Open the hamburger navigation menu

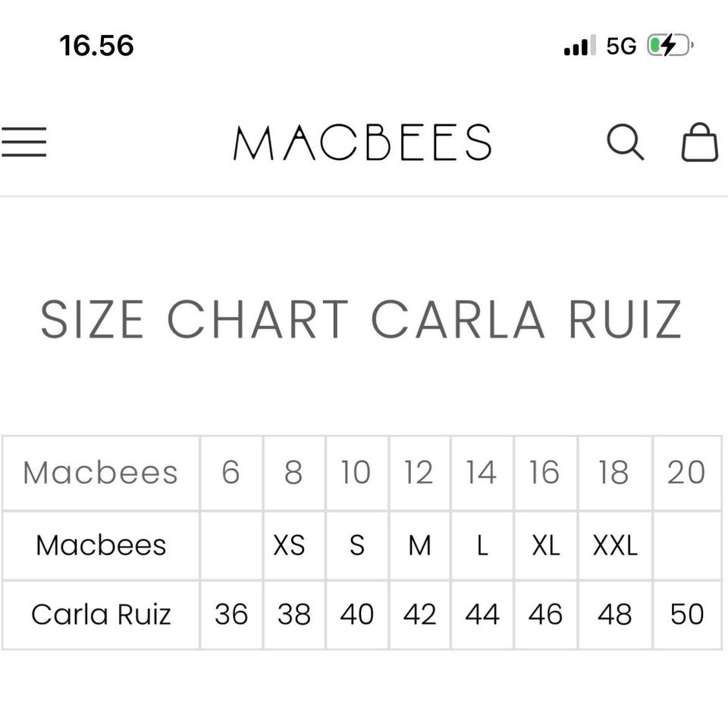pyautogui.click(x=24, y=142)
